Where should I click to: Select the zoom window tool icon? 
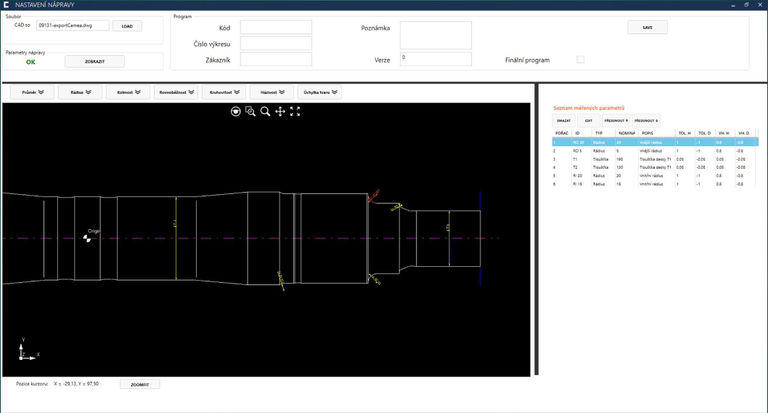click(250, 112)
